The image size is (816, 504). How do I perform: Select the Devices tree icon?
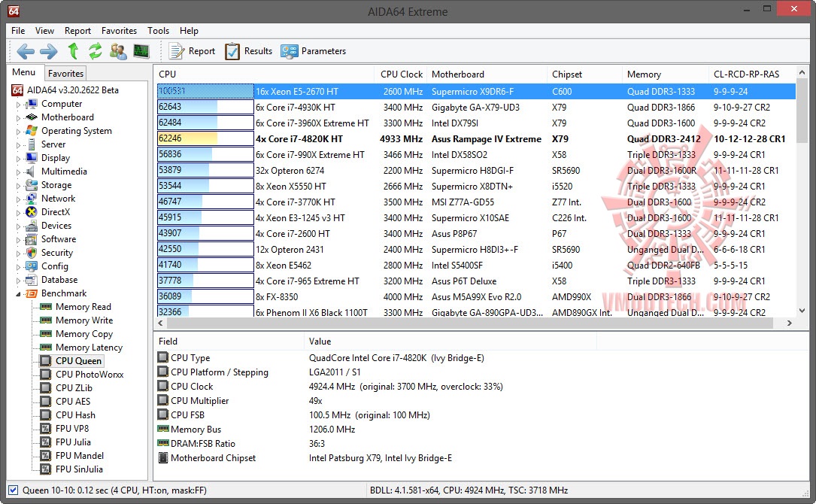click(x=32, y=226)
